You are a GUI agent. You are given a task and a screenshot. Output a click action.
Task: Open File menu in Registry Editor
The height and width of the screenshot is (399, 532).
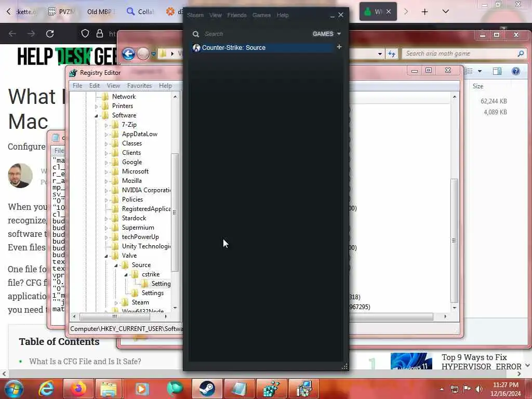pyautogui.click(x=77, y=86)
